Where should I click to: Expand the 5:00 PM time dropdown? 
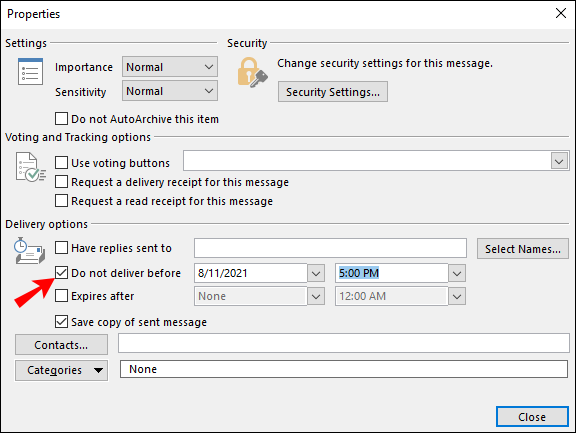click(457, 273)
